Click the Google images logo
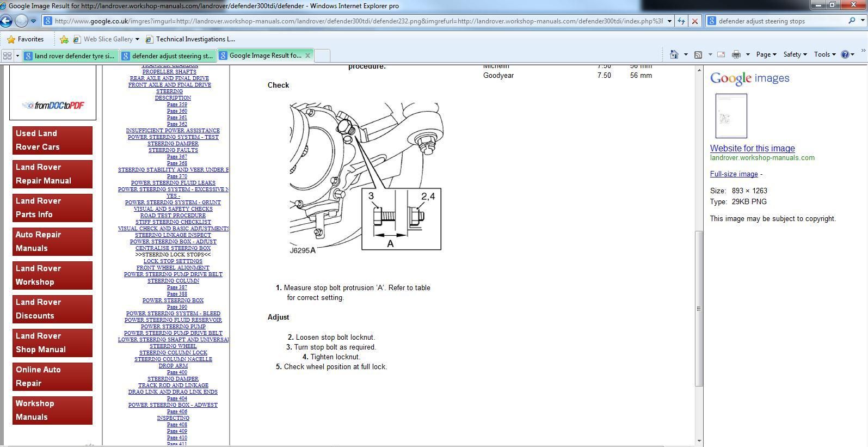The width and height of the screenshot is (868, 447). (749, 78)
